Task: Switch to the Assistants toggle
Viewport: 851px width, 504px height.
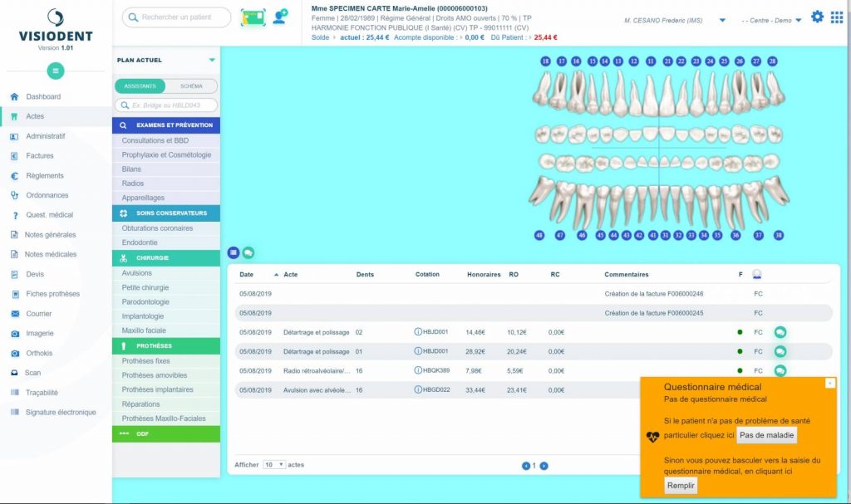Action: pyautogui.click(x=140, y=86)
